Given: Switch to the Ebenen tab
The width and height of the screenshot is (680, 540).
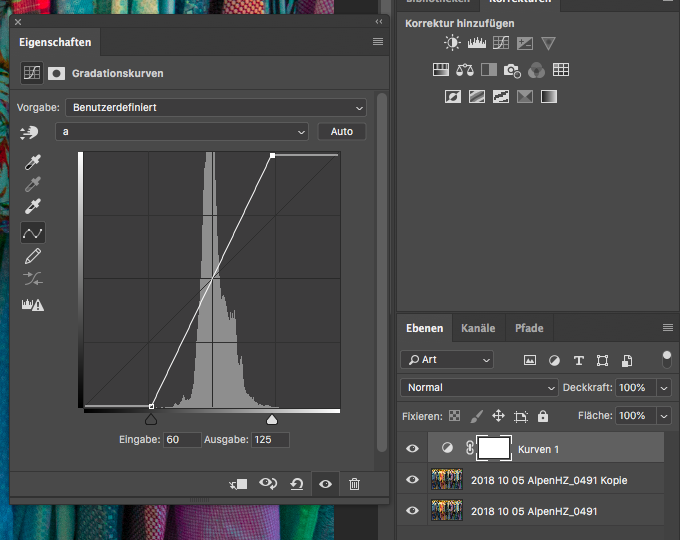Looking at the screenshot, I should point(424,328).
